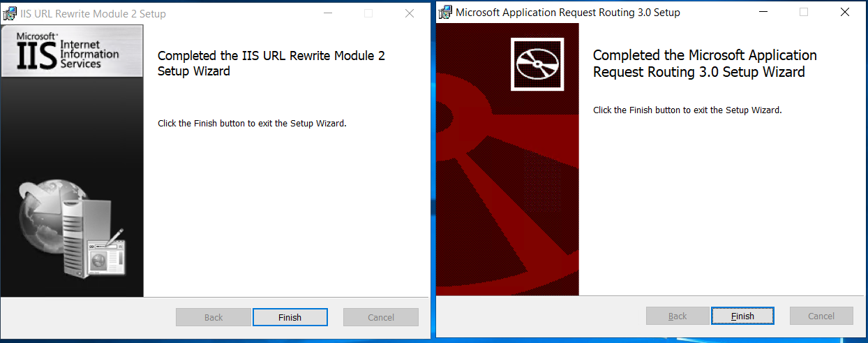The width and height of the screenshot is (868, 343).
Task: Click the disc icon in Application Request Routing wizard
Action: pos(538,64)
